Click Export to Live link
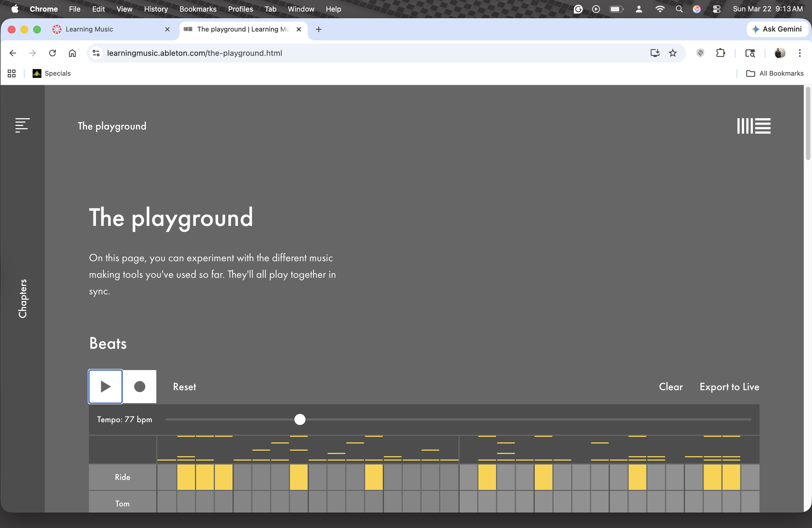This screenshot has width=812, height=528. click(x=729, y=387)
